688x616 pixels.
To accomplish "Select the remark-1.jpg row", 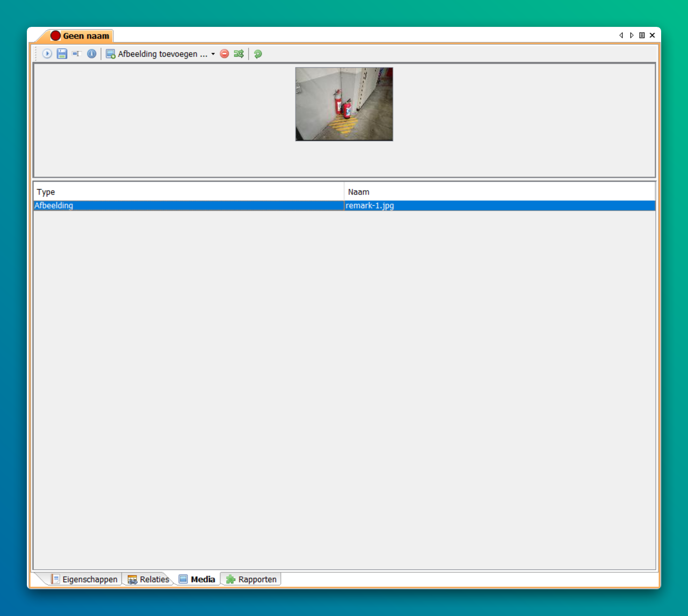I will coord(370,206).
